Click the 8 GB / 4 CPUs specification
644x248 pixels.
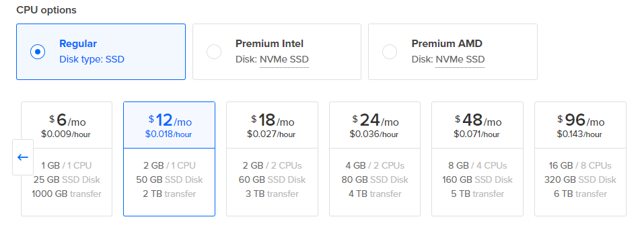(x=477, y=165)
